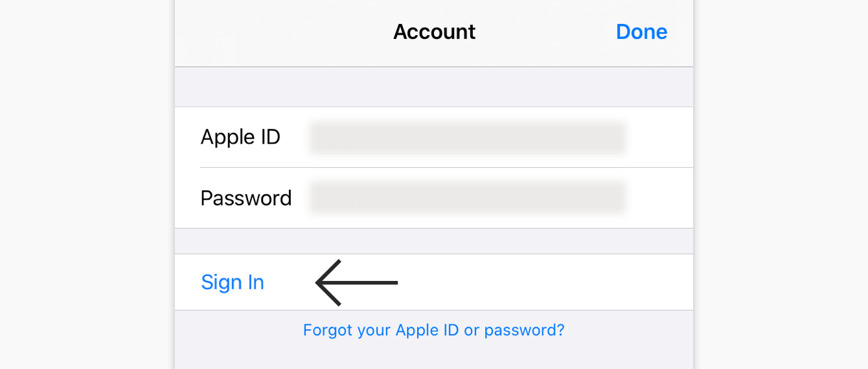Open Forgot your Apple ID or password link
This screenshot has height=369, width=868.
pyautogui.click(x=434, y=330)
